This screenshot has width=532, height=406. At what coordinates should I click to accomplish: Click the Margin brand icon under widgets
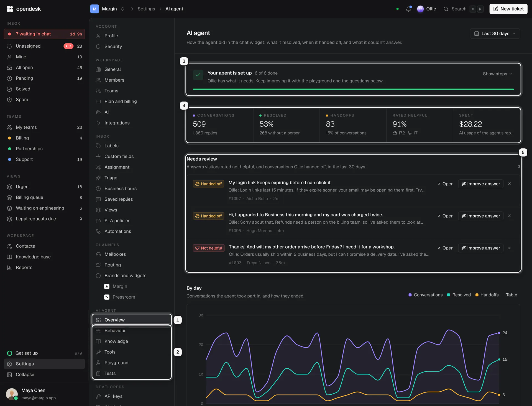[x=107, y=286]
